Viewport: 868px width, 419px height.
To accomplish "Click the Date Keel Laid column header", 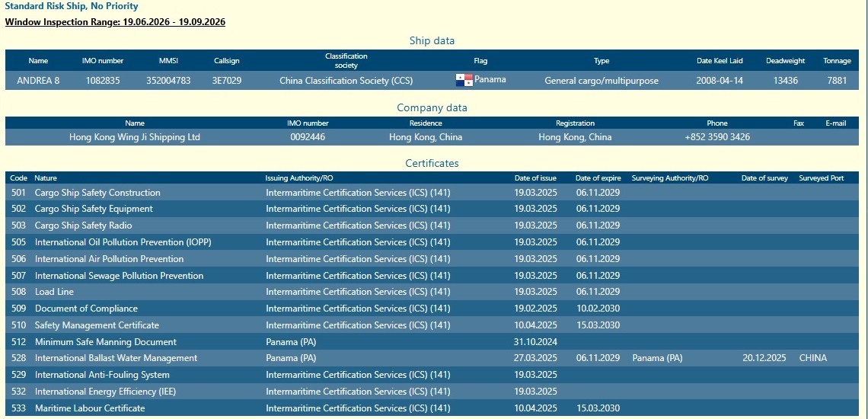I will [720, 61].
